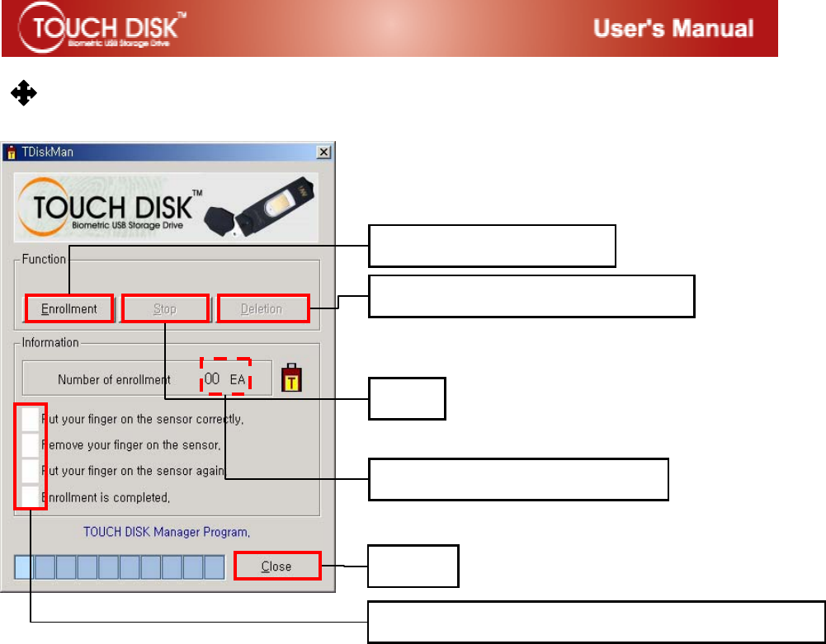Click the 'Information' group label
The image size is (826, 644).
pos(50,342)
